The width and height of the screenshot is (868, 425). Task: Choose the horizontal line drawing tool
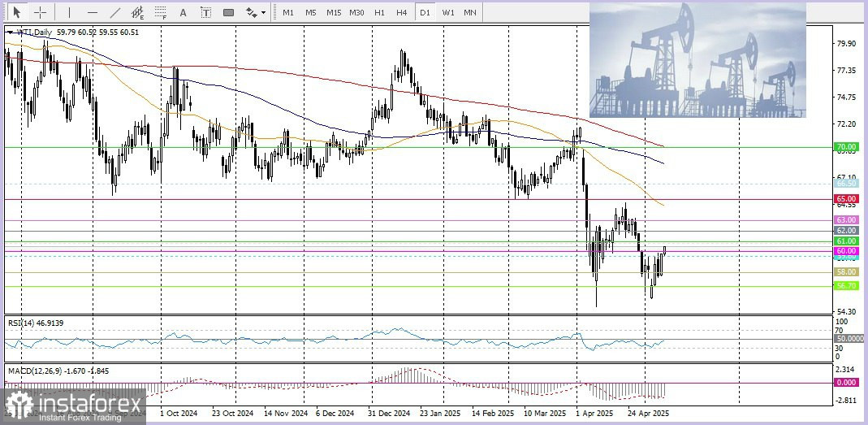(x=93, y=11)
